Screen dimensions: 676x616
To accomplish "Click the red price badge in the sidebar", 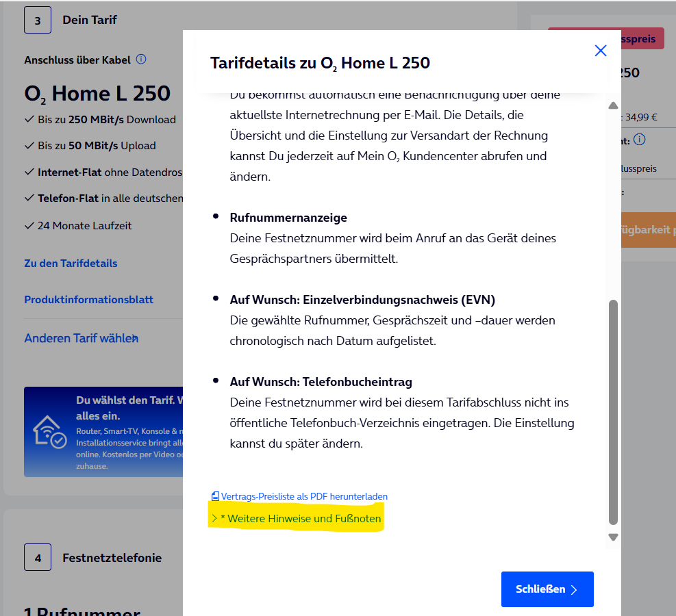I will click(642, 38).
